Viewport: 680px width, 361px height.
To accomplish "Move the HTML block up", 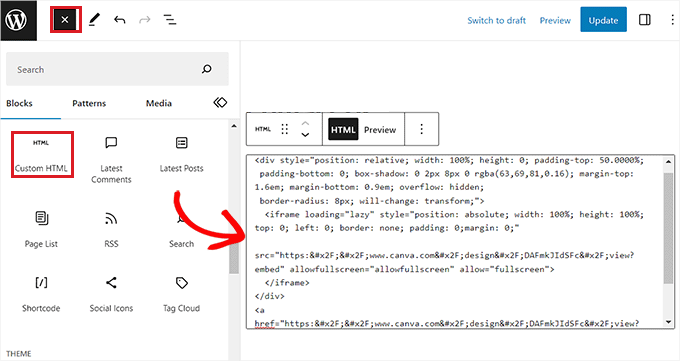I will 305,123.
